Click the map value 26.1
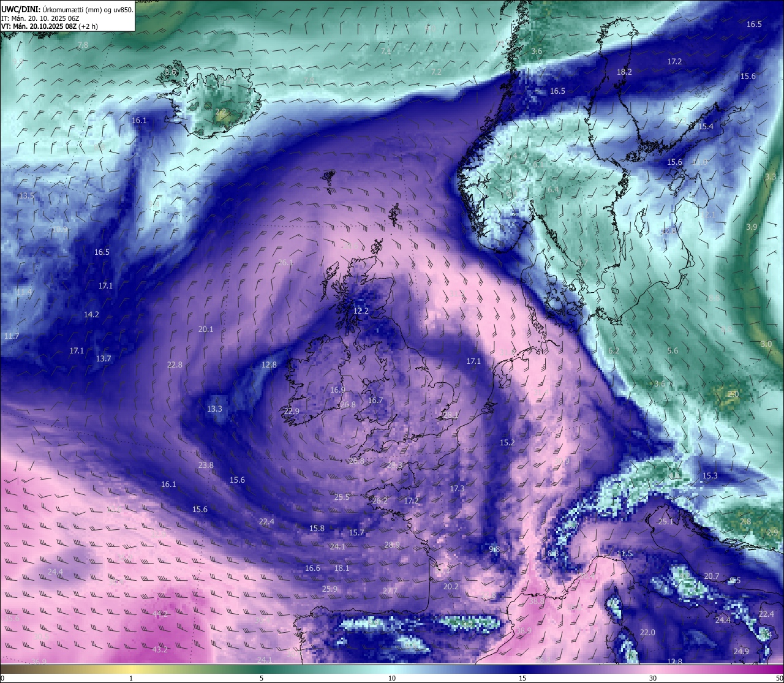Viewport: 784px width, 683px height. 285,262
